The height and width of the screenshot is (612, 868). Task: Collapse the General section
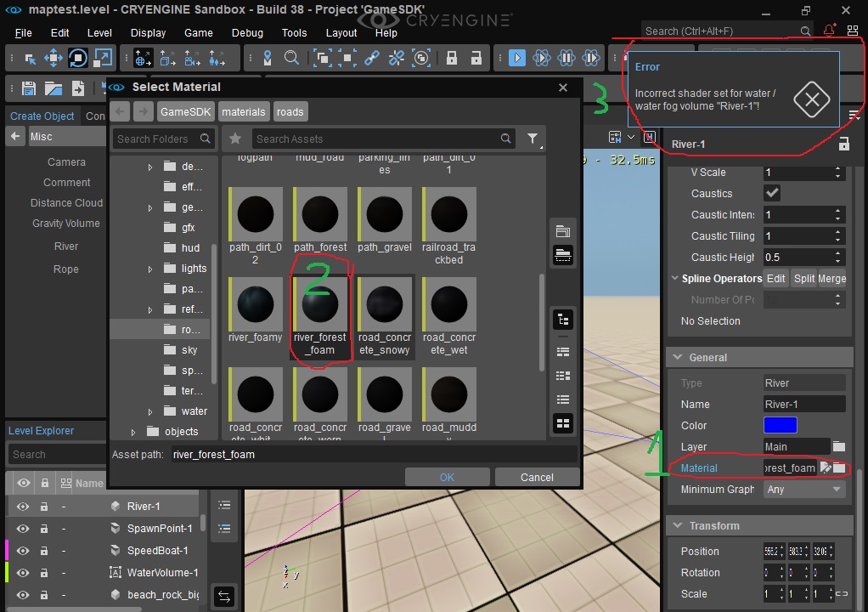coord(678,357)
